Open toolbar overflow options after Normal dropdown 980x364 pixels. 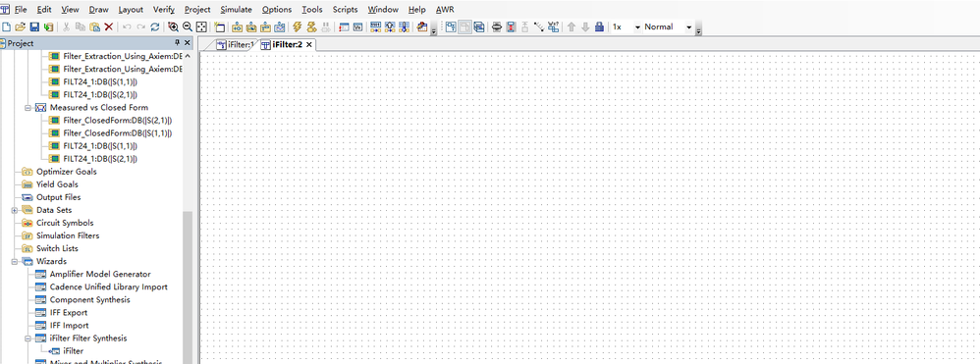(698, 28)
